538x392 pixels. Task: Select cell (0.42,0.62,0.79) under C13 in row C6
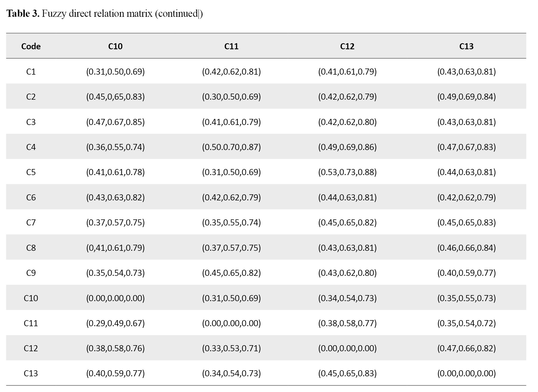tap(466, 197)
